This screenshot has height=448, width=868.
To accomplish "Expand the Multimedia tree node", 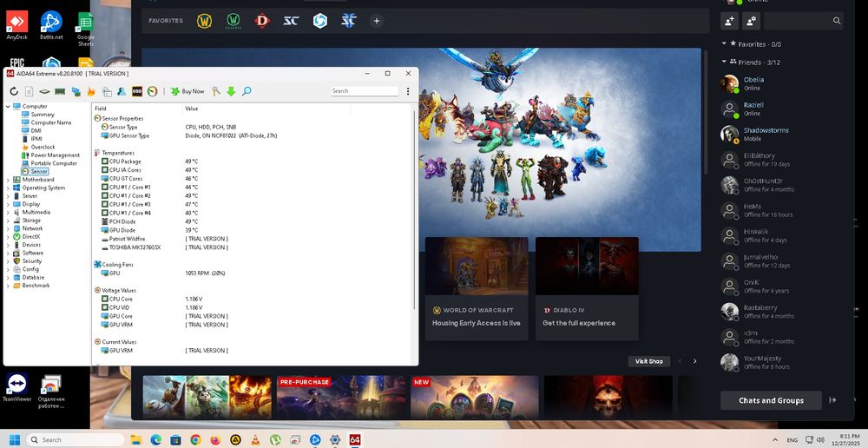I will pos(8,213).
